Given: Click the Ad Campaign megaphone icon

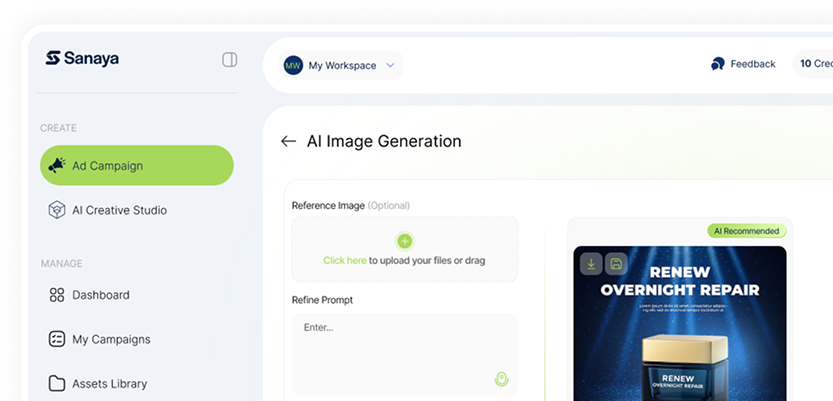Looking at the screenshot, I should 57,165.
